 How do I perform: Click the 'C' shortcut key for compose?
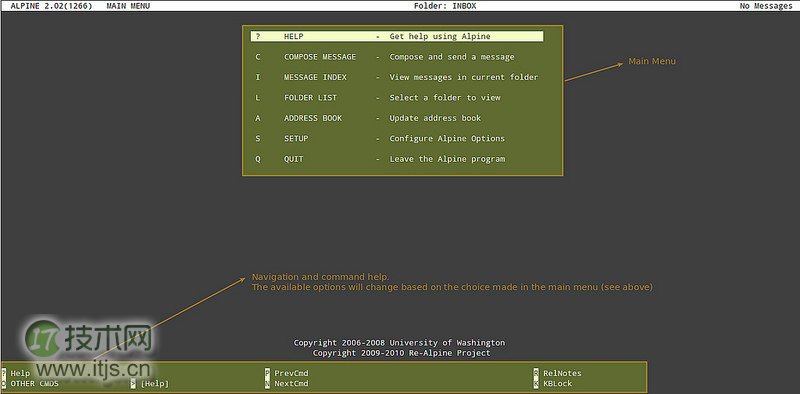[x=258, y=57]
